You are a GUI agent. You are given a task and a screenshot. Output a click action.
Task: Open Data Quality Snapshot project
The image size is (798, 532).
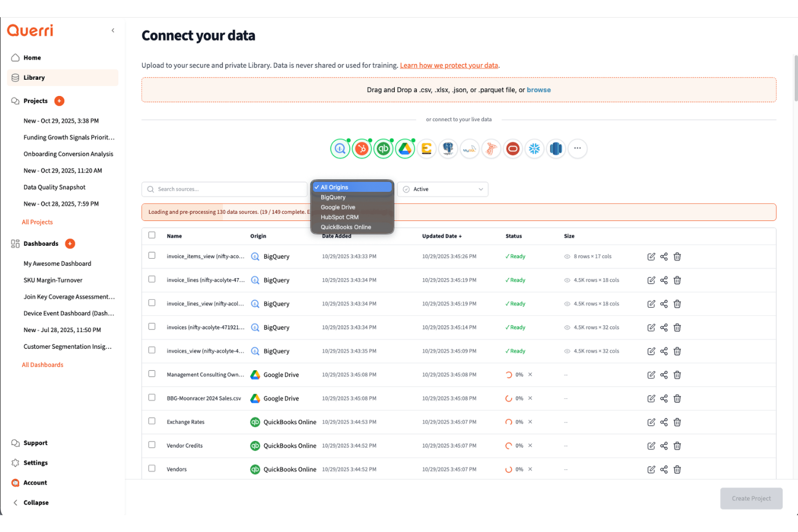[x=54, y=188]
